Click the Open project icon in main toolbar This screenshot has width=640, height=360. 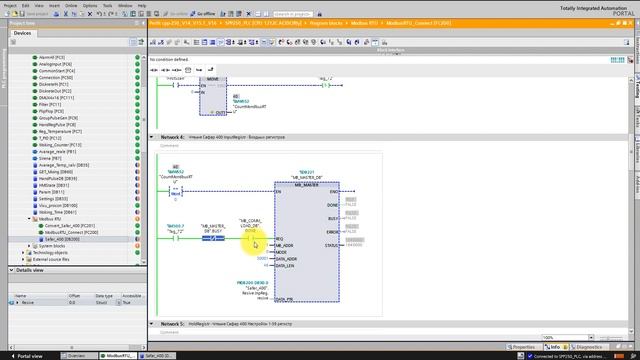click(x=15, y=14)
